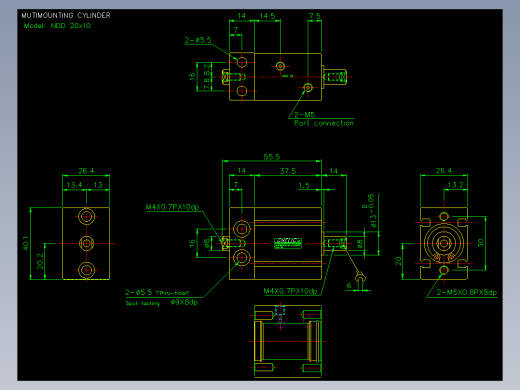The image size is (520, 390).
Task: Click the middle hole in left view
Action: click(x=86, y=243)
